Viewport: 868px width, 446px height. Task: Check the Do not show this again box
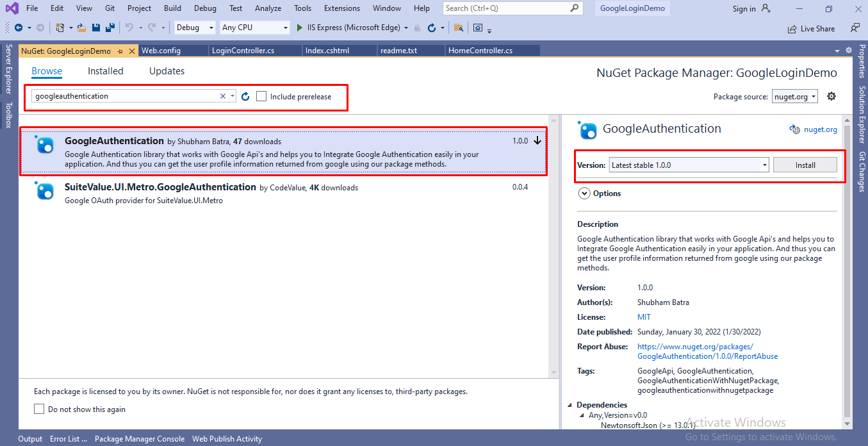[39, 409]
